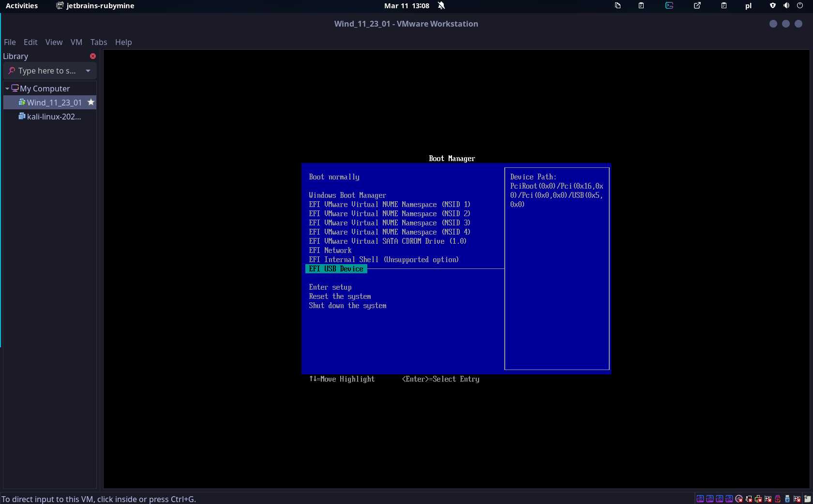Click the jetbrains-rubymine app menu
The height and width of the screenshot is (504, 813).
point(95,6)
